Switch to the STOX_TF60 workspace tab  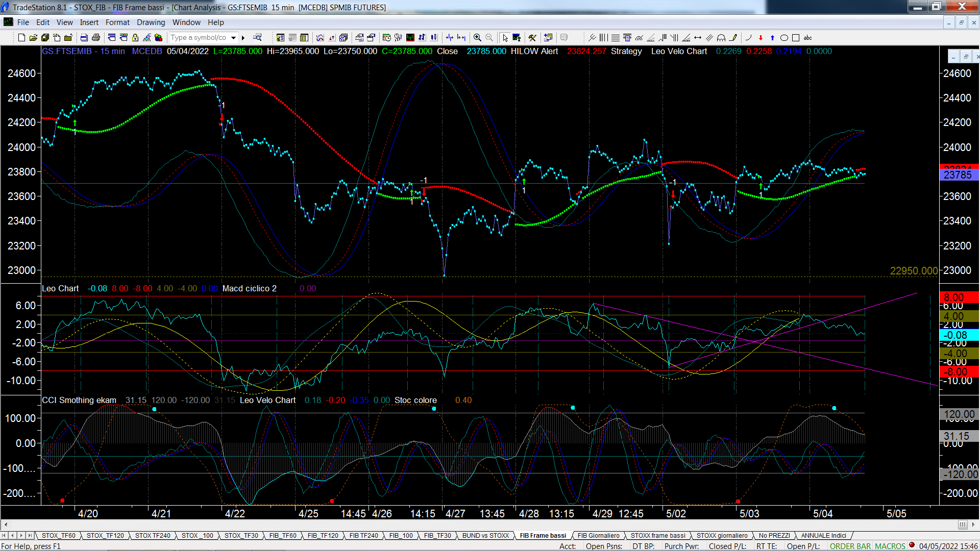59,536
